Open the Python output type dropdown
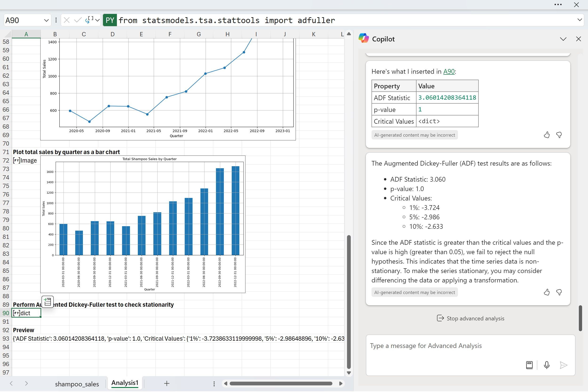 coord(98,20)
